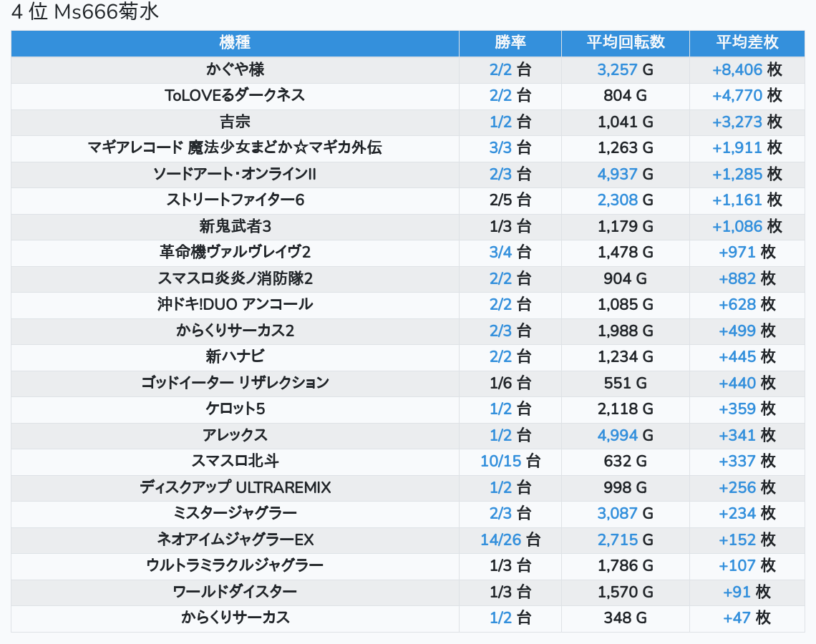The image size is (816, 644).
Task: Select the 4,994 G average spins value
Action: pos(625,435)
